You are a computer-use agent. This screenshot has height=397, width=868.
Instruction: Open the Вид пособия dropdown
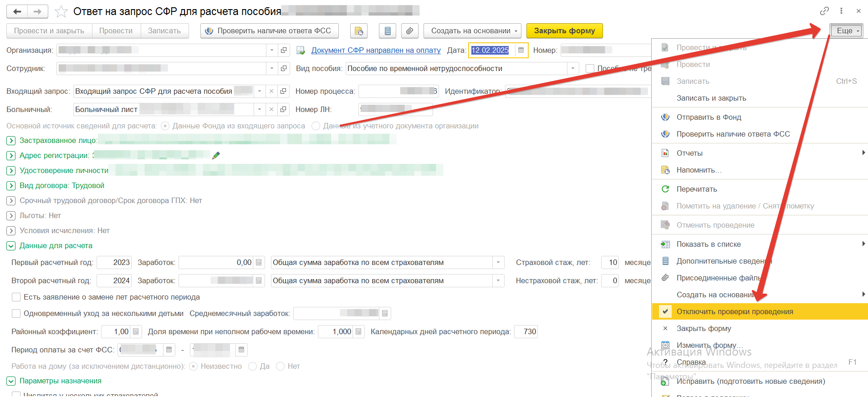coord(572,69)
